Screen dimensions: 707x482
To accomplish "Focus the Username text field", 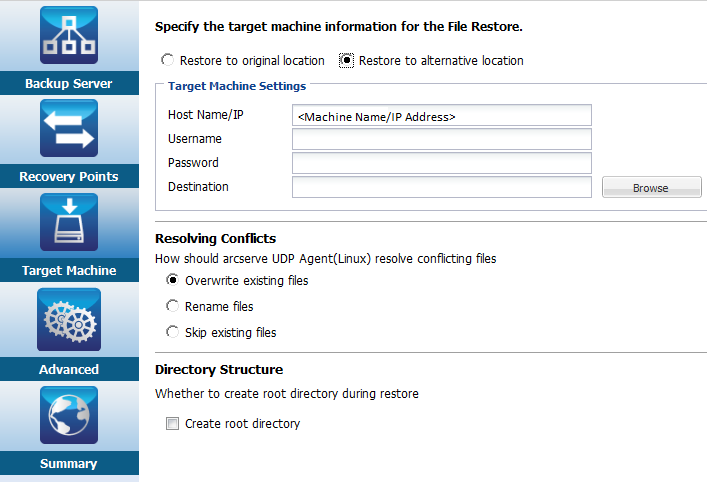I will click(441, 139).
